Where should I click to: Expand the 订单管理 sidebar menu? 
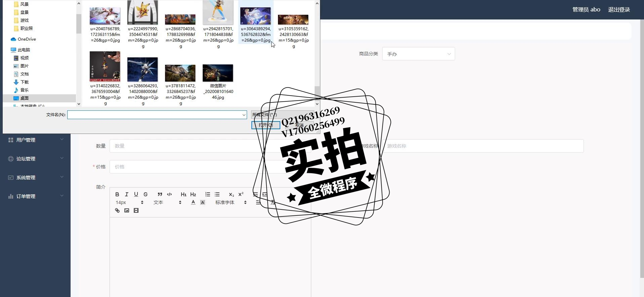tap(35, 196)
